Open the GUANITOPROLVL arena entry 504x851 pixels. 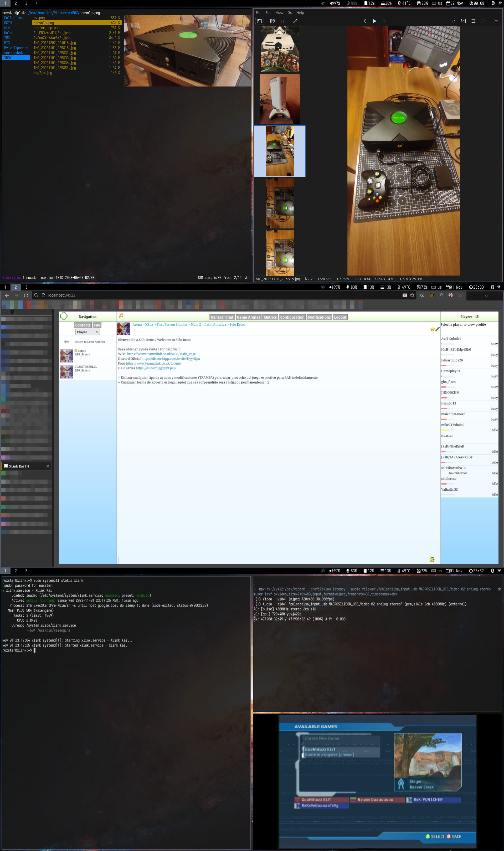coord(88,372)
